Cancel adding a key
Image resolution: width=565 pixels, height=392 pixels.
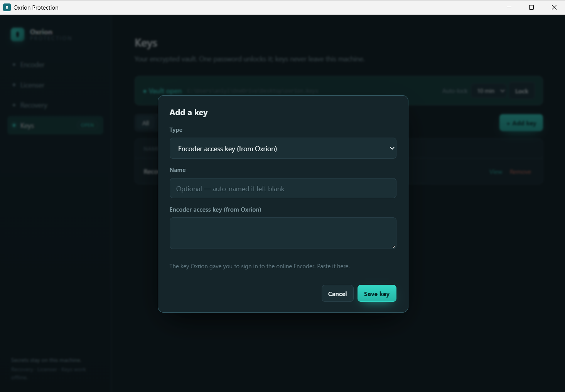point(337,294)
